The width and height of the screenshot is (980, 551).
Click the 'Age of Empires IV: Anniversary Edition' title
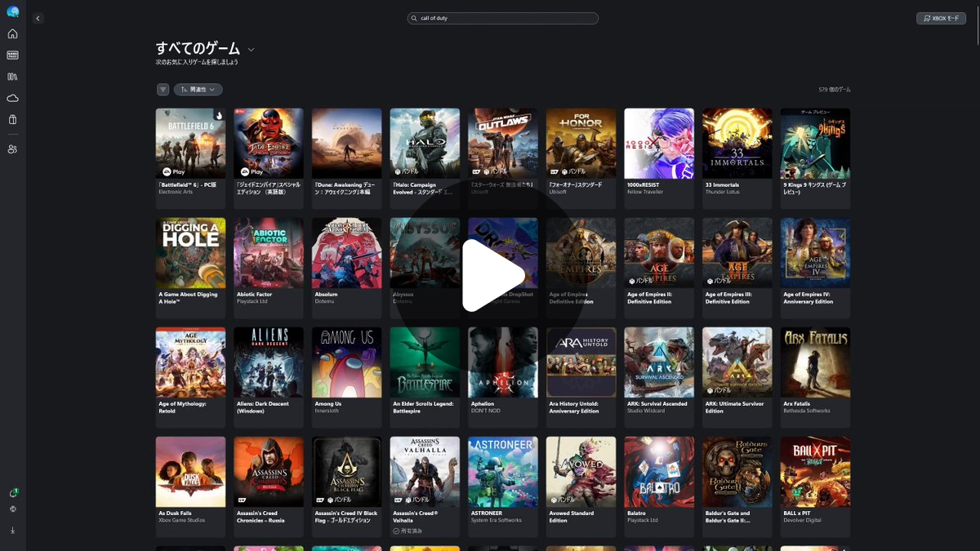808,298
